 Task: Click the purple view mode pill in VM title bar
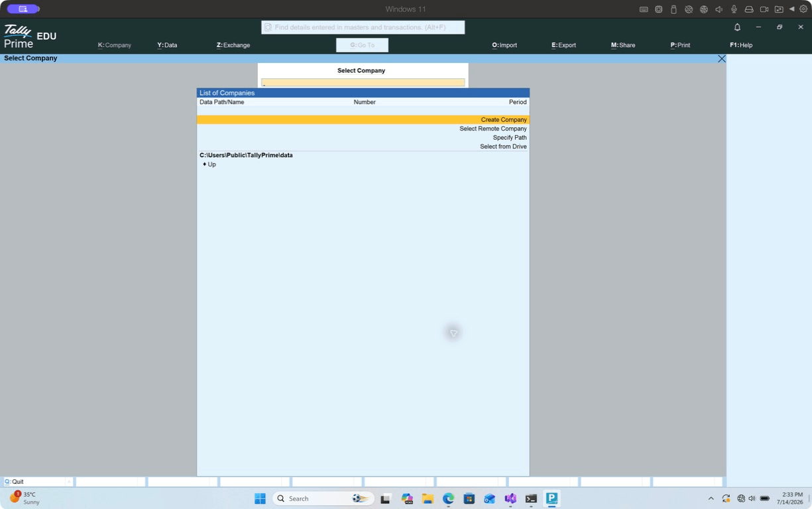tap(23, 9)
